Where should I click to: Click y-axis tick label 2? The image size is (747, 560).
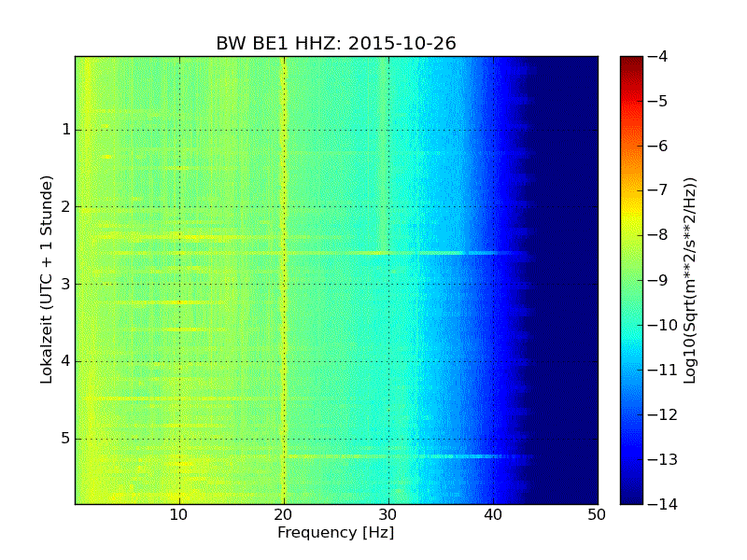[66, 206]
